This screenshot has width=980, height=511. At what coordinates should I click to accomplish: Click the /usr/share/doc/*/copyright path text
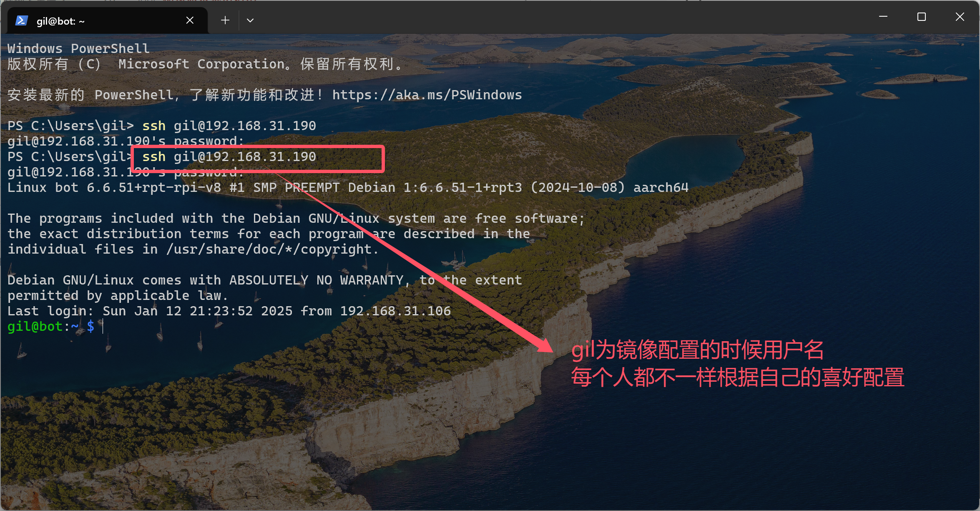point(272,249)
